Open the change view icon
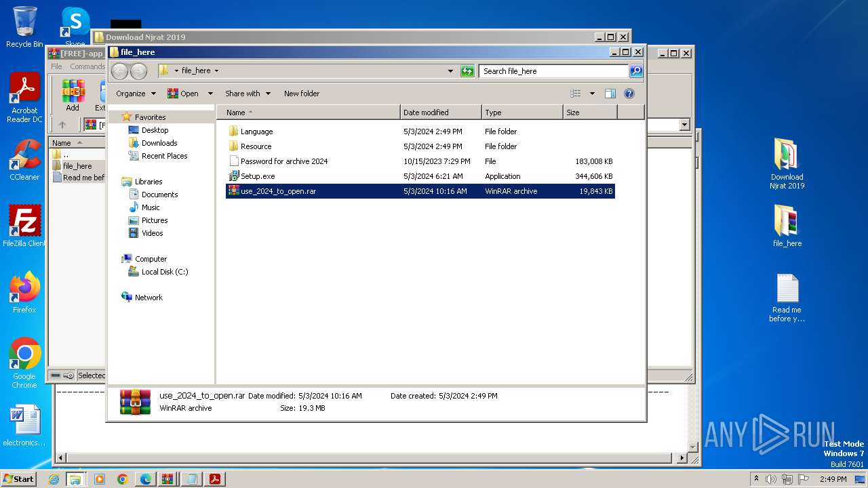Screen dimensions: 868x488 point(576,94)
